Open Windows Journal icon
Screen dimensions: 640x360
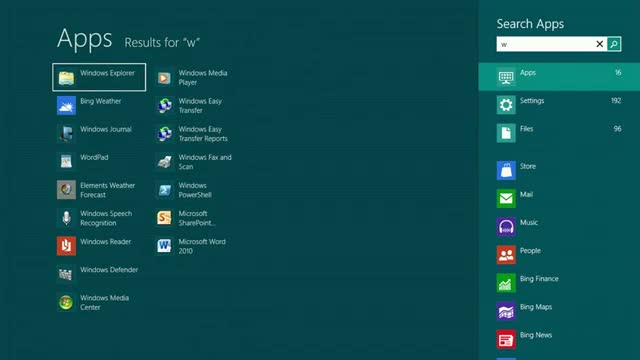coord(66,134)
